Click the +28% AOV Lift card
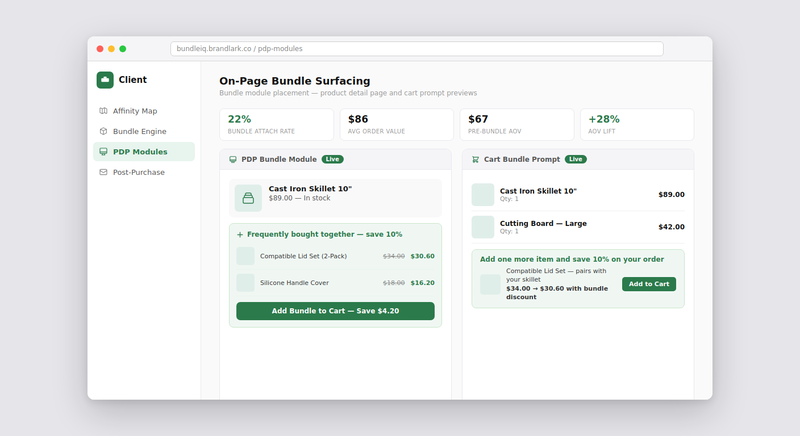Image resolution: width=800 pixels, height=436 pixels. [637, 124]
